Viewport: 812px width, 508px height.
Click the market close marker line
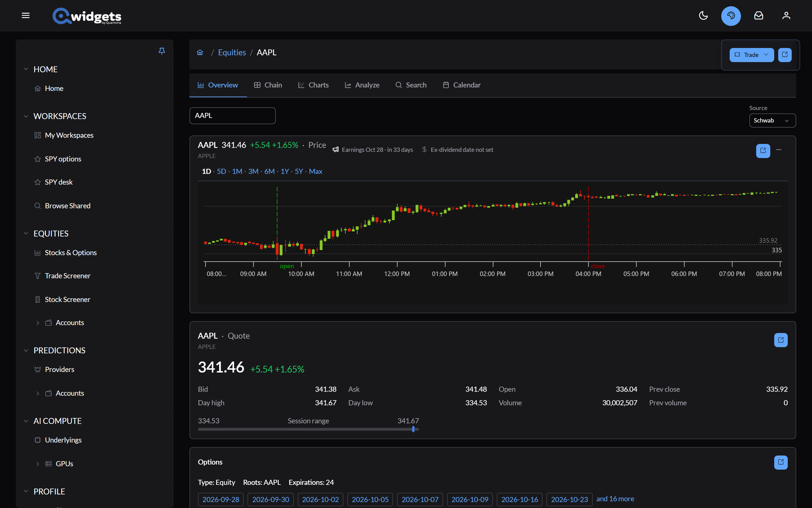(588, 224)
